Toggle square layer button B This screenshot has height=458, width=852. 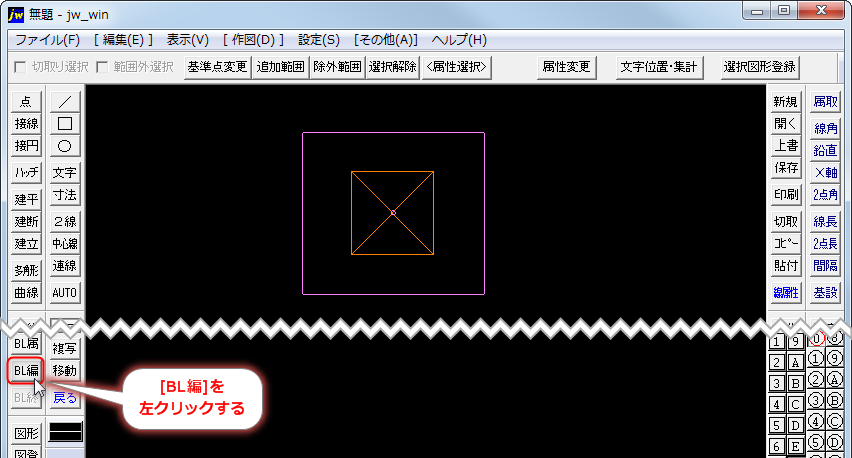click(795, 384)
